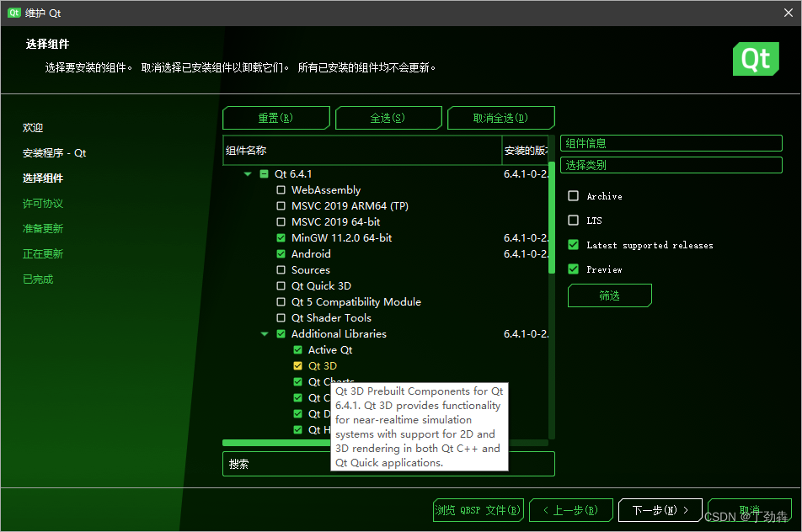Screen dimensions: 802x532
Task: Check the Qt Shader Tools checkbox
Action: [281, 318]
